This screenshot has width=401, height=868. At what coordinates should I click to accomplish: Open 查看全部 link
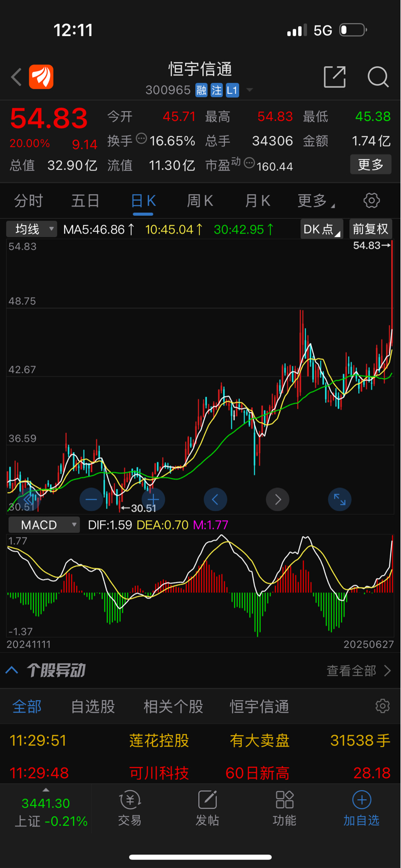(x=359, y=670)
